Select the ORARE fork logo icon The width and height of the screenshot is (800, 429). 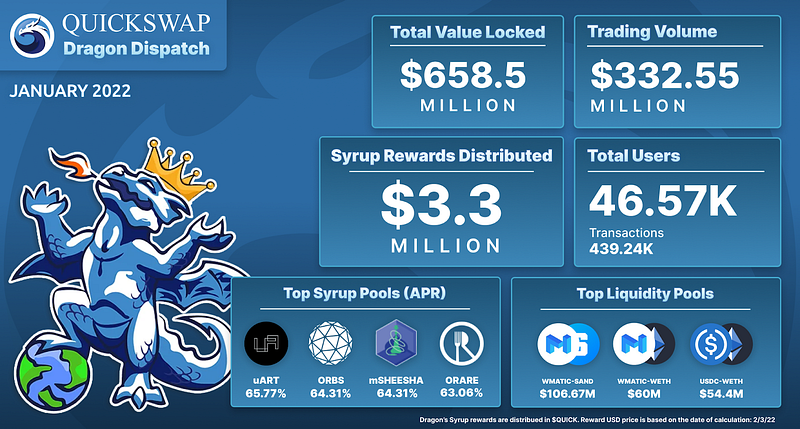pos(462,343)
